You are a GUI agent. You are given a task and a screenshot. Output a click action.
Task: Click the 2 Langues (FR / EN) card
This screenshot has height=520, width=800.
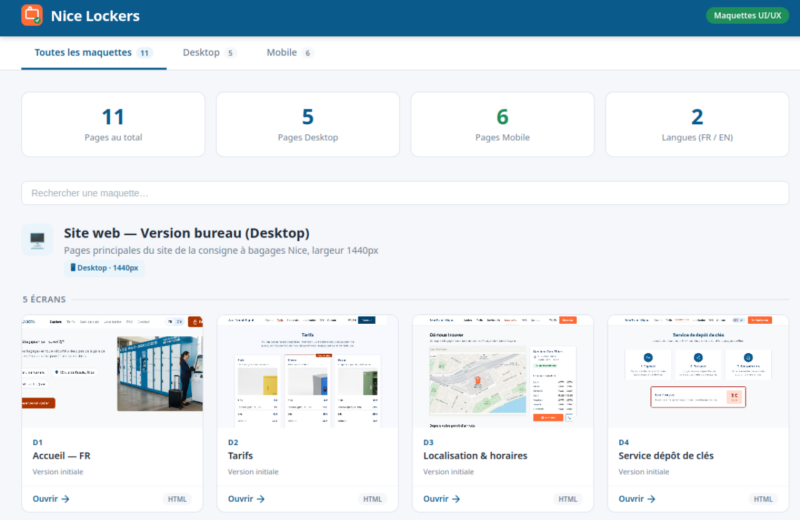697,125
